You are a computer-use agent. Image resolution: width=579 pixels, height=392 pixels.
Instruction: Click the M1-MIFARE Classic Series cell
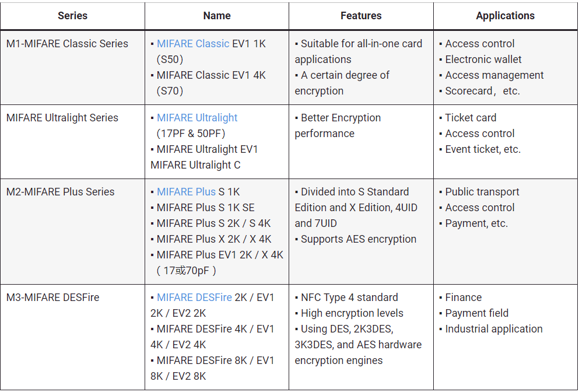[67, 44]
